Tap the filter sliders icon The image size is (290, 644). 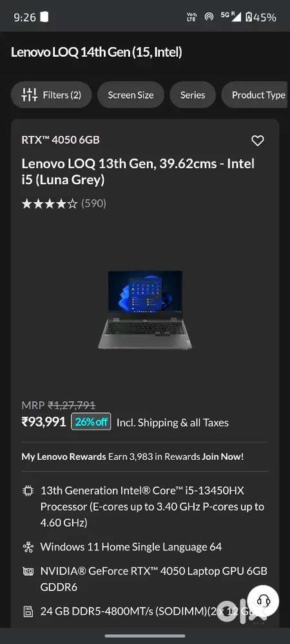coord(30,95)
